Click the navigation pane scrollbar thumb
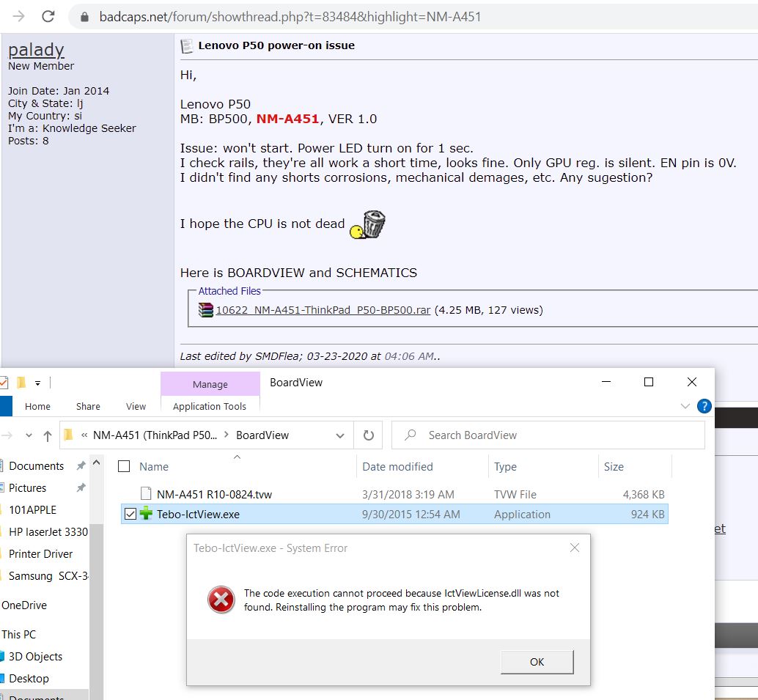Image resolution: width=758 pixels, height=700 pixels. 97,611
